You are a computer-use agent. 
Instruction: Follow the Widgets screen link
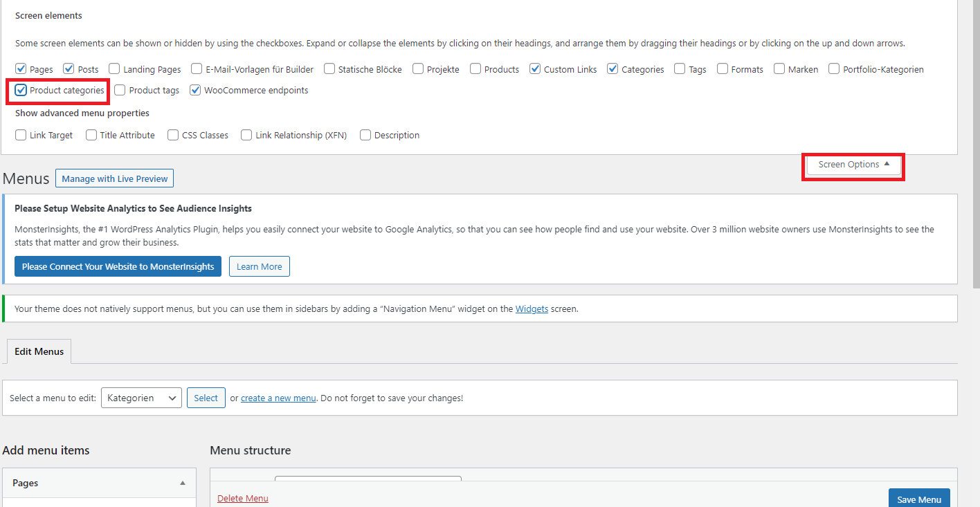(x=532, y=309)
